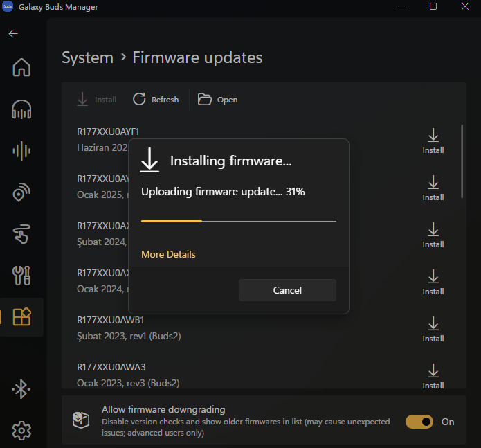
Task: Click the 'Allow firmware downgrading' heading
Action: [163, 409]
